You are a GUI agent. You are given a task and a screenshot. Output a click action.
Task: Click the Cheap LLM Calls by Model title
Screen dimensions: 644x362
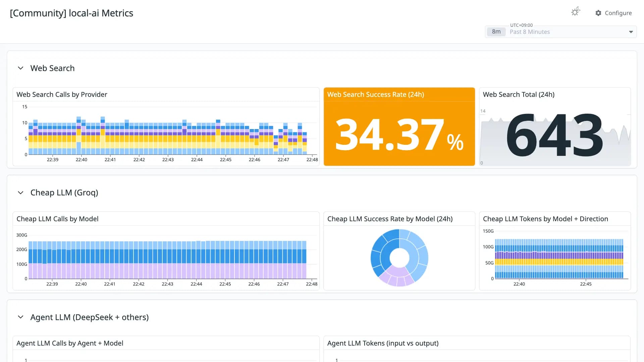pos(57,219)
